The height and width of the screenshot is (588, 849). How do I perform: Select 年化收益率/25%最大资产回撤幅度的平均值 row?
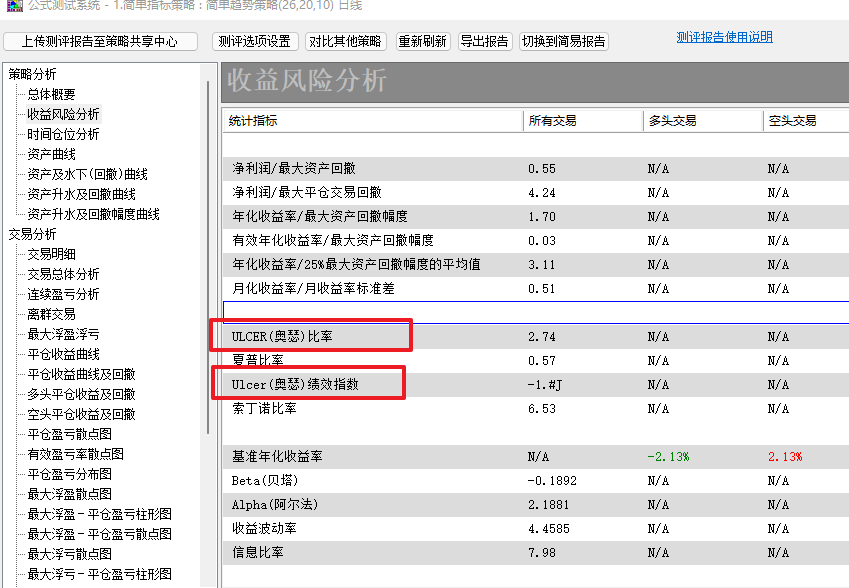click(536, 265)
